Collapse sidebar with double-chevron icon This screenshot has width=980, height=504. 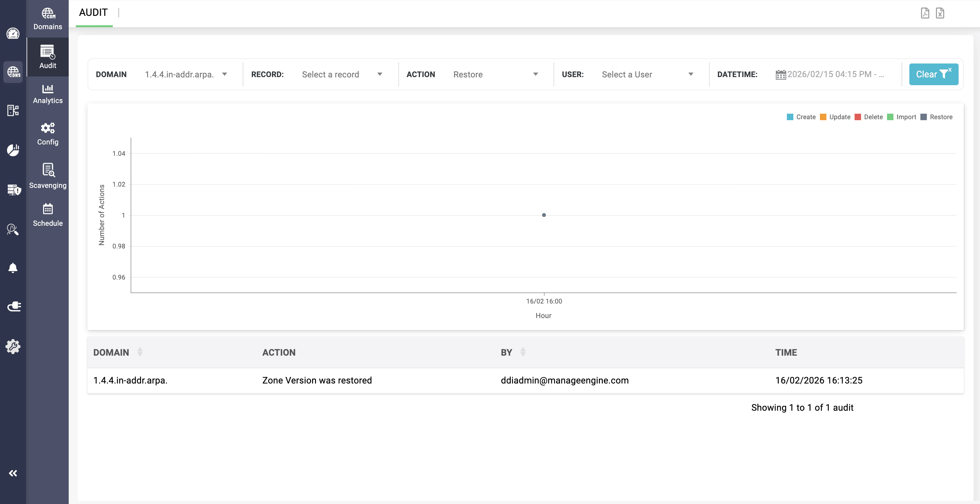[x=13, y=473]
